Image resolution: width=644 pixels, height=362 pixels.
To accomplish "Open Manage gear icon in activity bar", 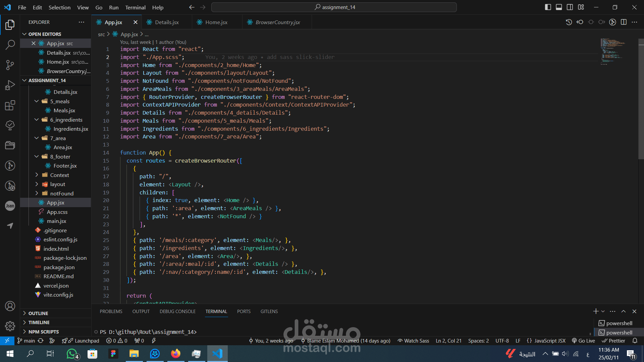I will tap(10, 326).
